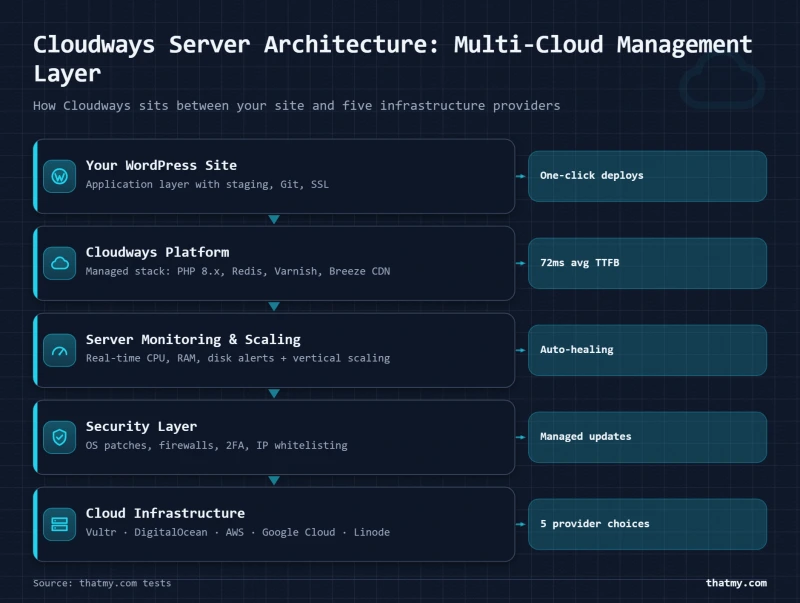Click the down arrow below Cloudways Platform card
800x603 pixels.
[x=274, y=307]
